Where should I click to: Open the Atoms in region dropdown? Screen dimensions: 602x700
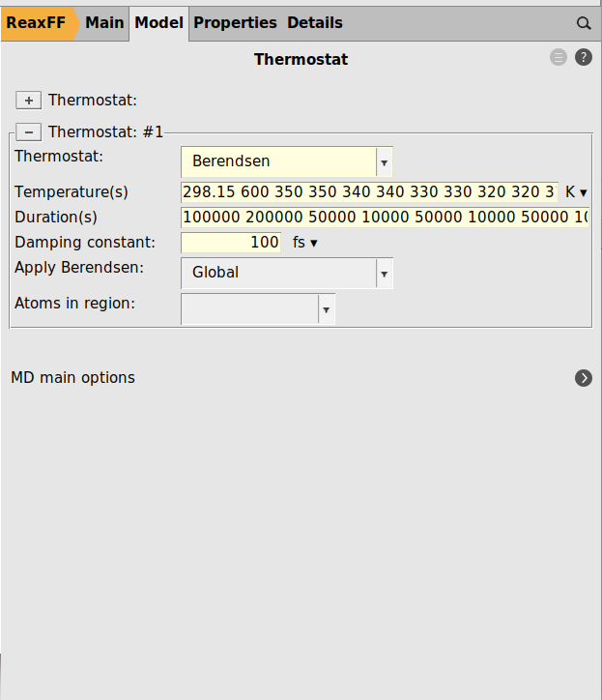click(x=258, y=309)
